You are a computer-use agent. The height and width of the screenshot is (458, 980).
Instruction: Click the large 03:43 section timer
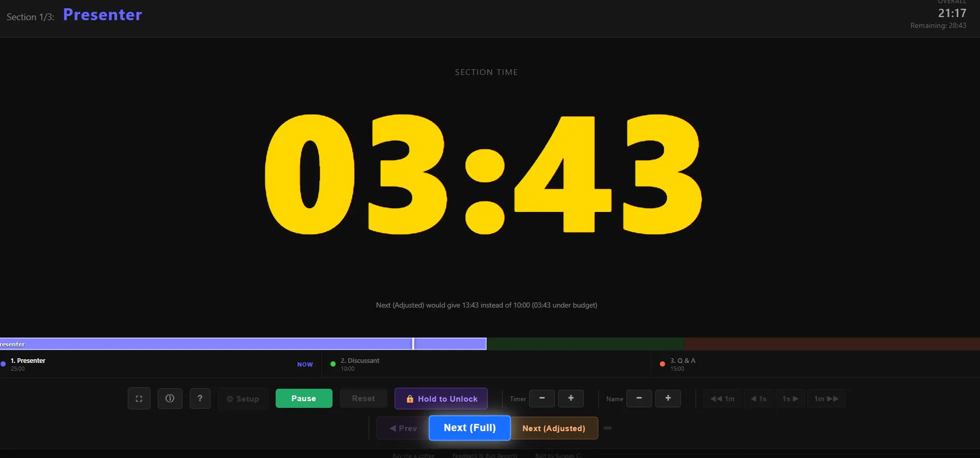(484, 174)
